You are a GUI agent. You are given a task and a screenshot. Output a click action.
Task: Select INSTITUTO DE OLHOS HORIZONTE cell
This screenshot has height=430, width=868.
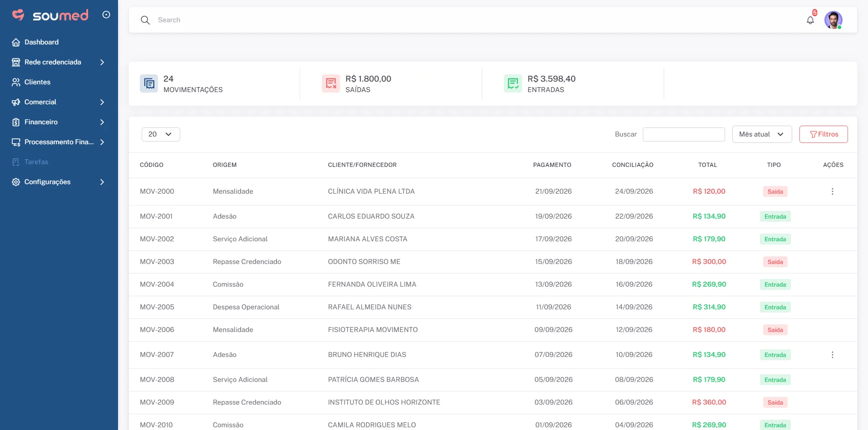coord(384,402)
